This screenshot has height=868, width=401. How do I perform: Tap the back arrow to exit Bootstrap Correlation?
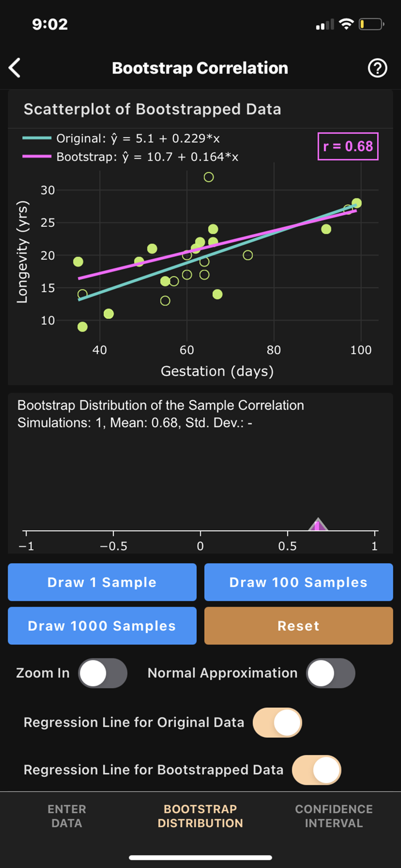pos(14,68)
